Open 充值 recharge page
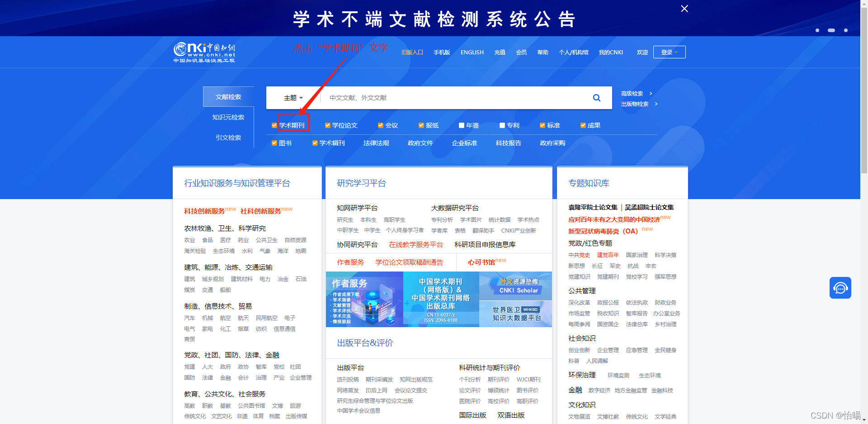 pos(500,52)
